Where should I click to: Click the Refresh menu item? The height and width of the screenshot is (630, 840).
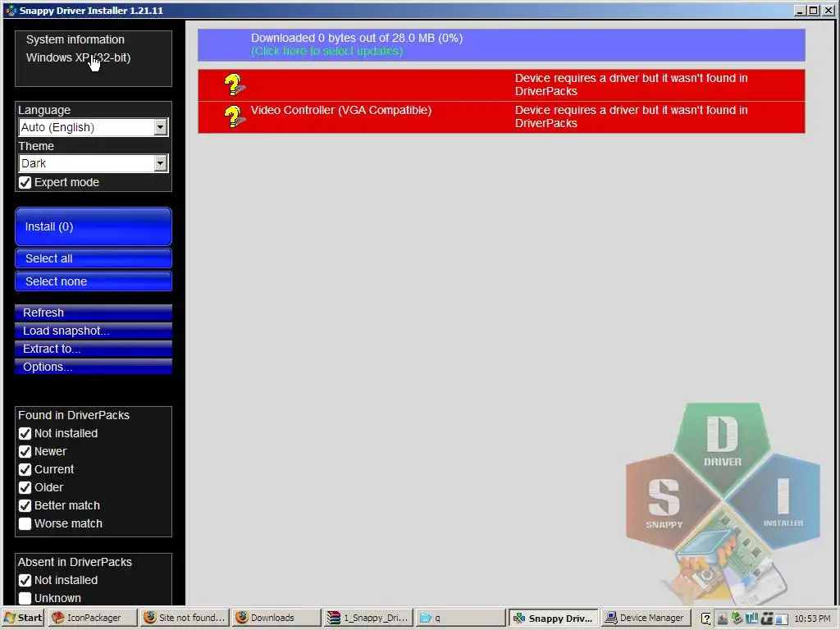click(x=94, y=313)
